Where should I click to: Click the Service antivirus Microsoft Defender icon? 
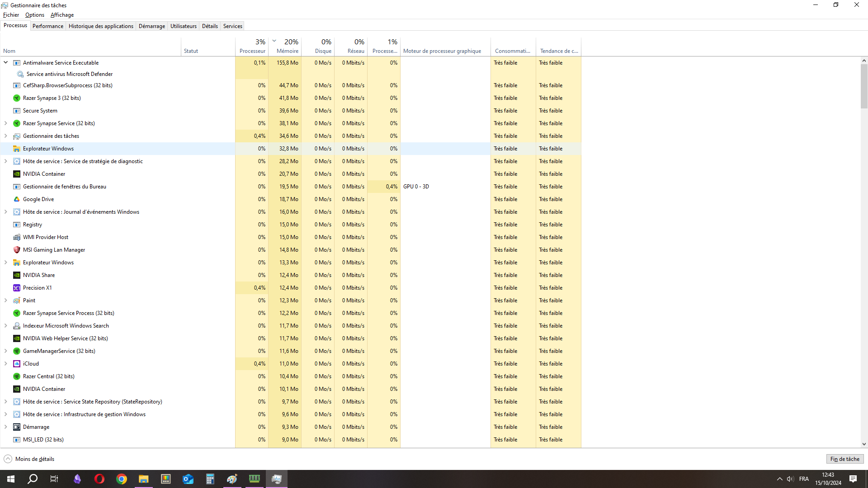(20, 74)
